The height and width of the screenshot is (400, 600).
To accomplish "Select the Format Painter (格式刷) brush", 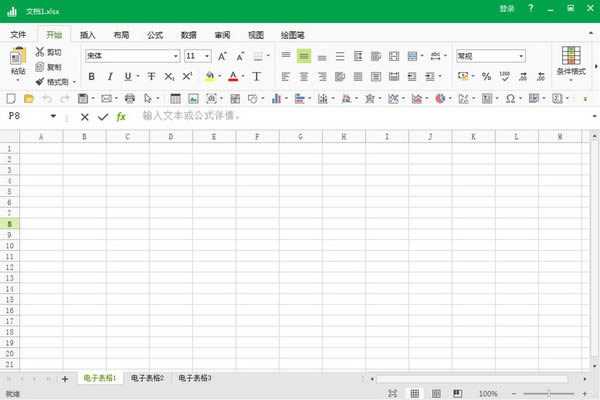I will (x=40, y=82).
